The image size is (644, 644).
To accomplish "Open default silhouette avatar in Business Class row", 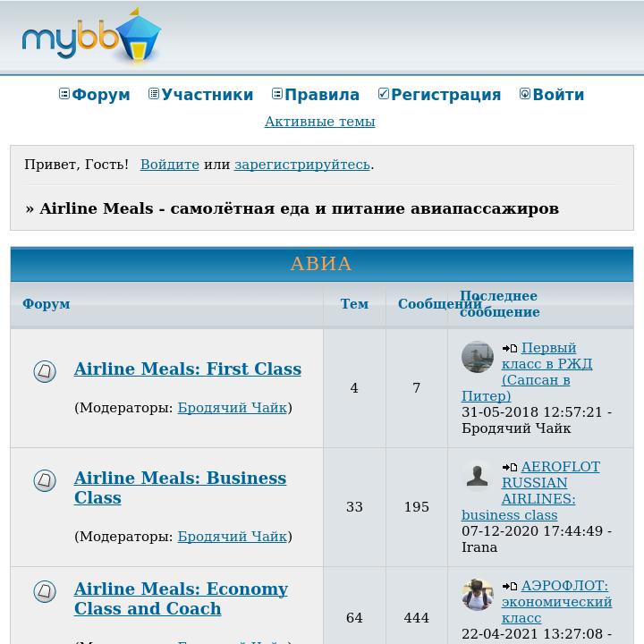I will tap(478, 476).
